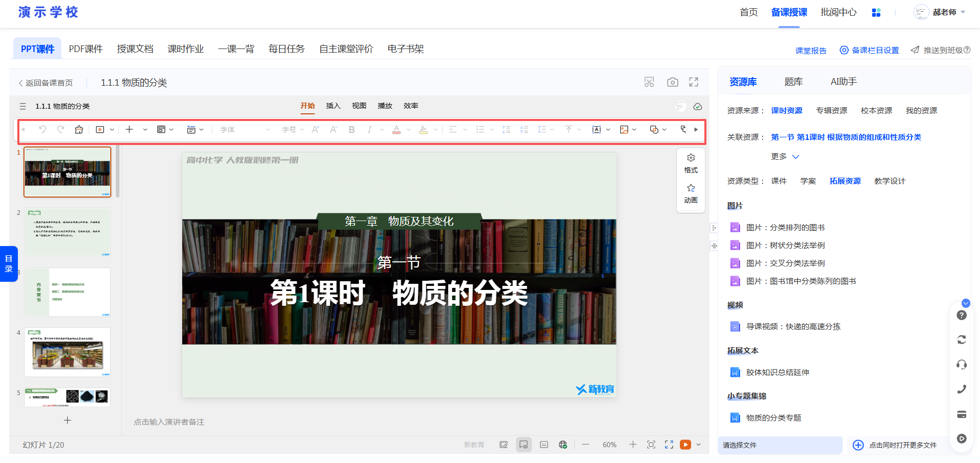
Task: Expand slideshow options arrow in status bar
Action: [x=699, y=445]
